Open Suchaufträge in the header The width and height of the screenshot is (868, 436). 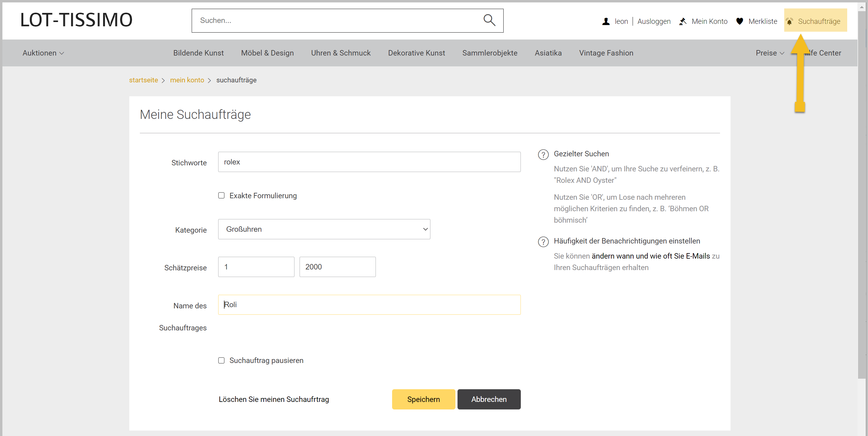coord(819,21)
